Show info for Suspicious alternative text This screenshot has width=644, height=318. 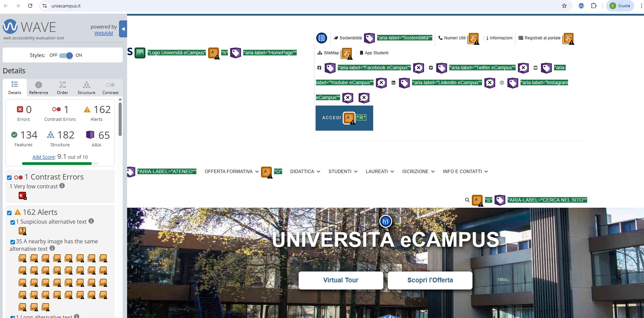point(91,221)
